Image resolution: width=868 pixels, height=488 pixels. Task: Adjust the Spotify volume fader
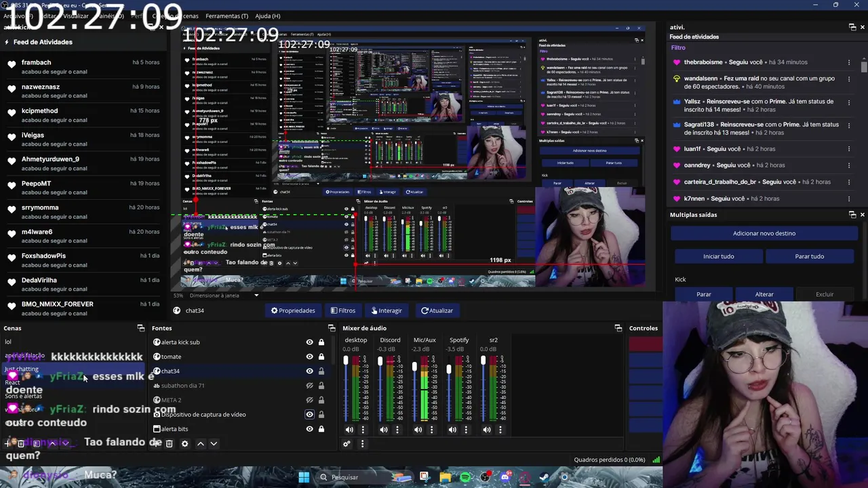(449, 369)
